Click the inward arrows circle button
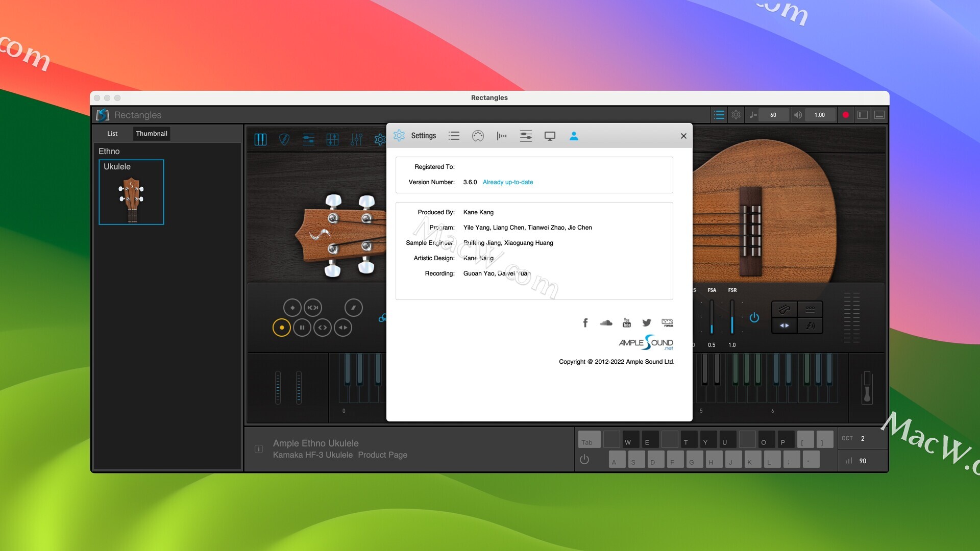 pos(313,308)
